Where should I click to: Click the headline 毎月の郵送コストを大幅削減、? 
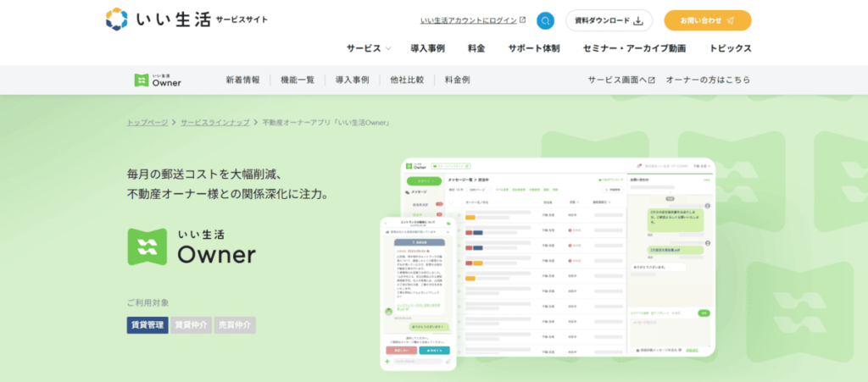pyautogui.click(x=205, y=174)
